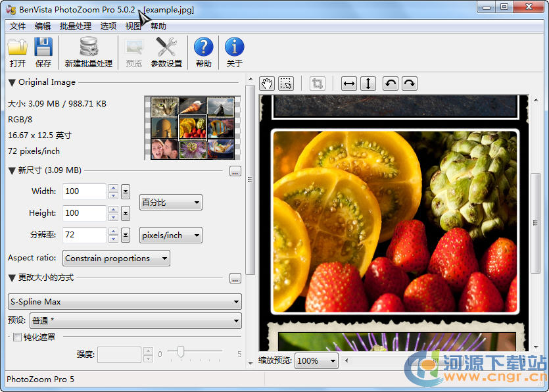Rotate image counterclockwise
The width and height of the screenshot is (549, 392).
(390, 84)
